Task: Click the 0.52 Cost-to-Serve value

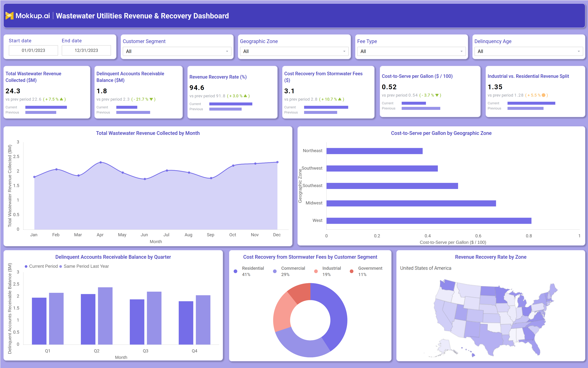Action: point(389,87)
